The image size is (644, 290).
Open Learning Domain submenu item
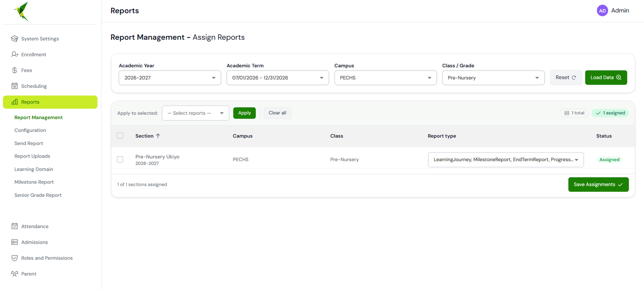tap(34, 169)
